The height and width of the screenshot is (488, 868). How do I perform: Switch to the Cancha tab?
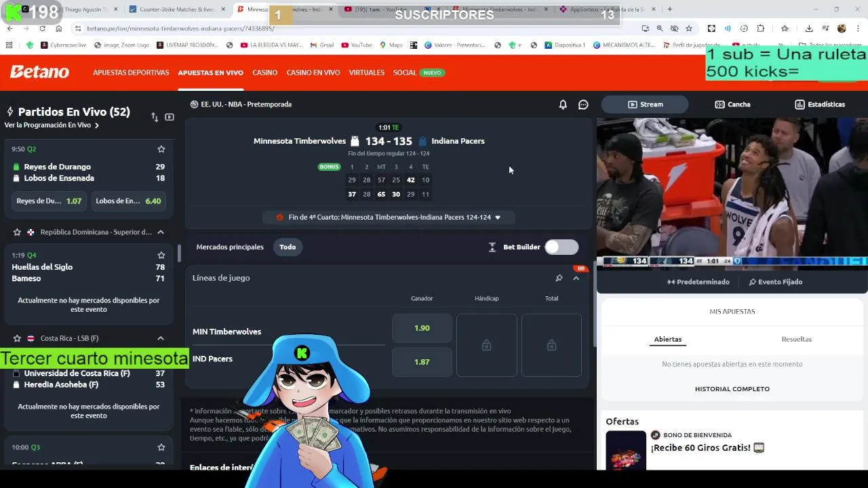coord(732,104)
